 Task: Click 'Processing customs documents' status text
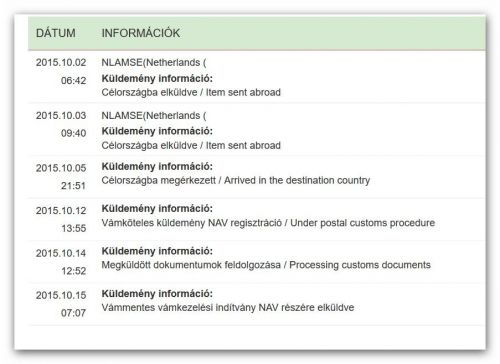[x=360, y=265]
